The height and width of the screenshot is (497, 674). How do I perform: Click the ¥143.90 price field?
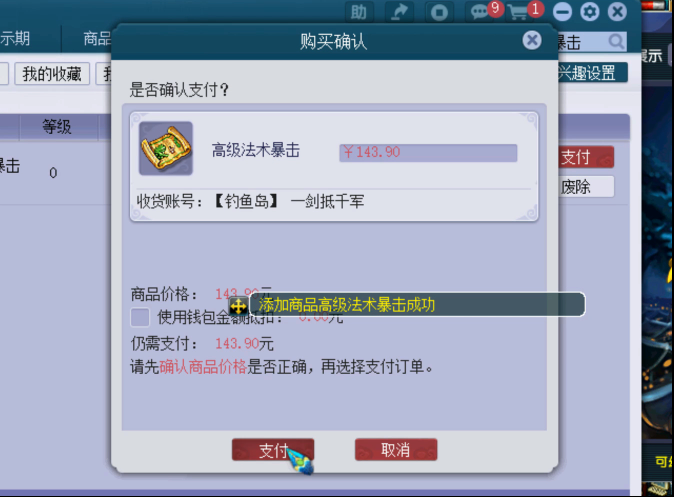[428, 153]
